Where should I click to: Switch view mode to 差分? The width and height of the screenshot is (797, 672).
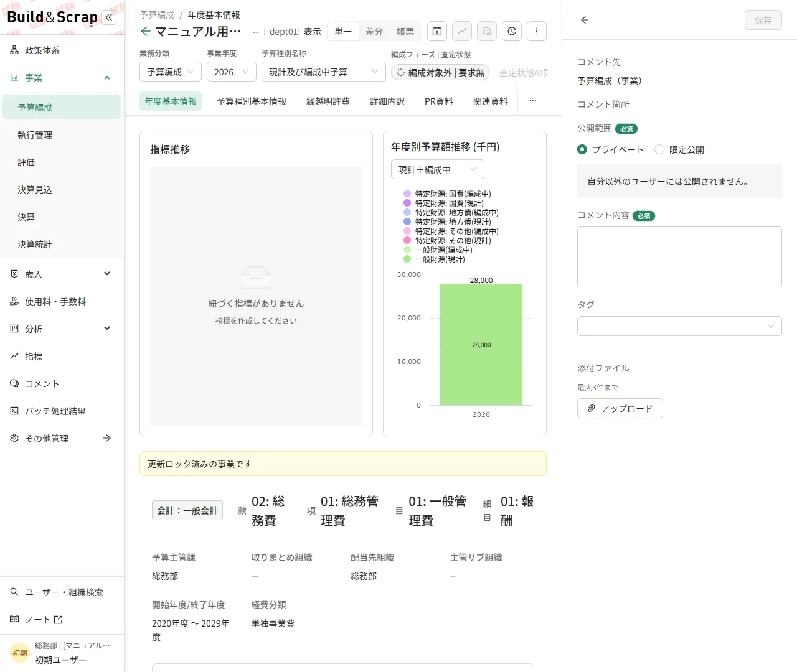[374, 32]
